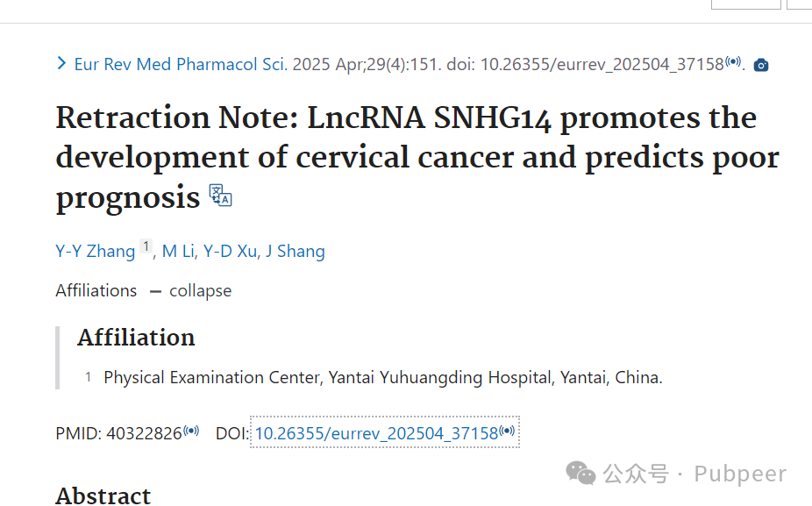Click the article title text
Viewport: 812px width, 506px height.
point(417,158)
